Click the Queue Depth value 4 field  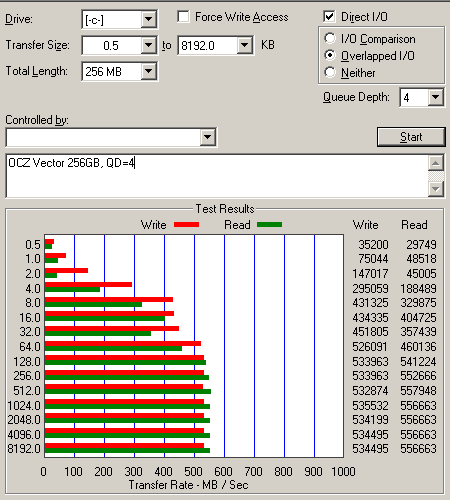coord(414,98)
